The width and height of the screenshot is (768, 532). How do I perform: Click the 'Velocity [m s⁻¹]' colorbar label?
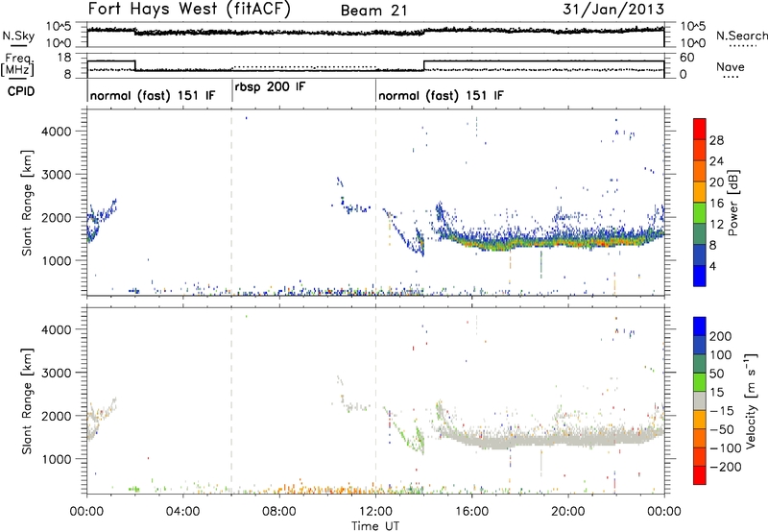pyautogui.click(x=751, y=400)
